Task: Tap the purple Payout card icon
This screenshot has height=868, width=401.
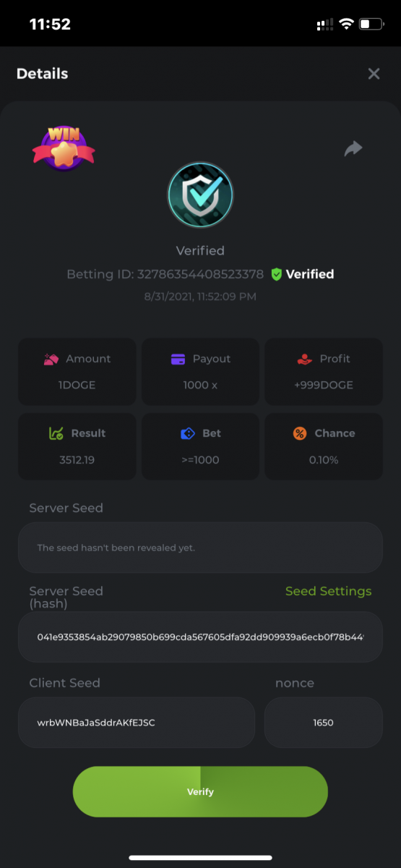Action: coord(178,359)
